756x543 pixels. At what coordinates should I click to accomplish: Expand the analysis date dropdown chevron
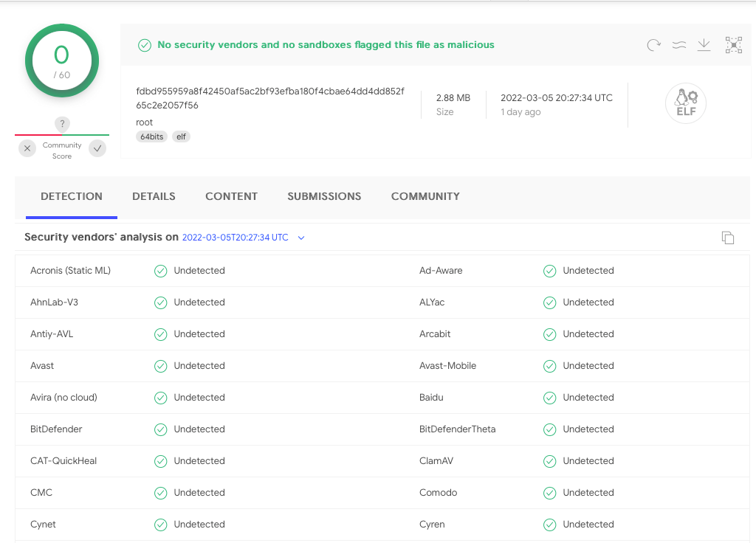point(301,238)
